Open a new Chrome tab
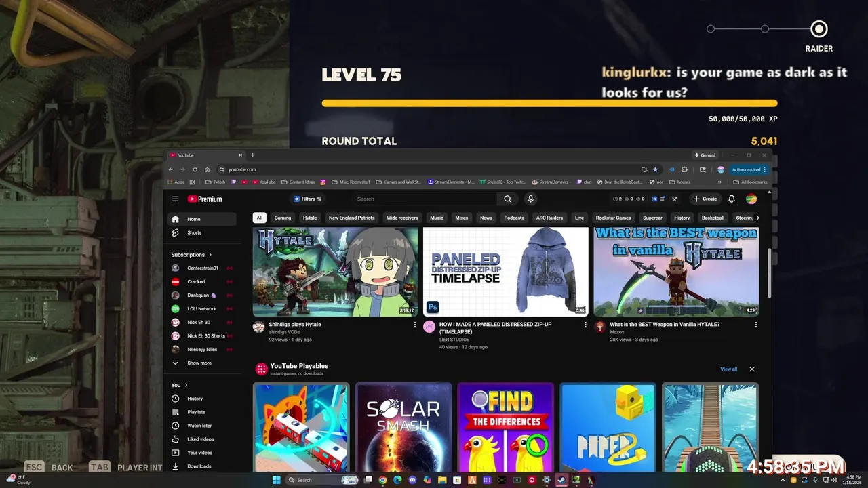This screenshot has height=488, width=868. [x=253, y=155]
